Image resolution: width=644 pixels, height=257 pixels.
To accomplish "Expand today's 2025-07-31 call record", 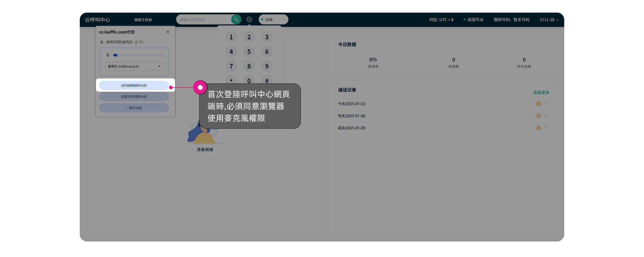I will click(546, 104).
